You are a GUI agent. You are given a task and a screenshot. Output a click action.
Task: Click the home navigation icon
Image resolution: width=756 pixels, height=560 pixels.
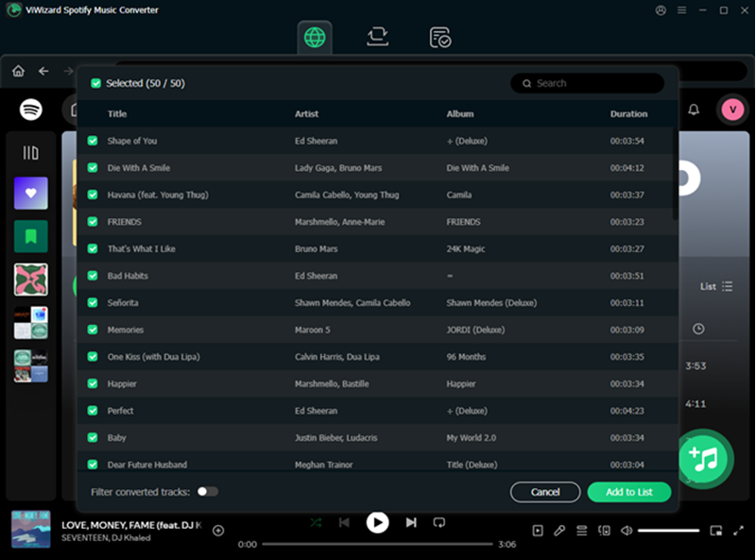[x=18, y=71]
